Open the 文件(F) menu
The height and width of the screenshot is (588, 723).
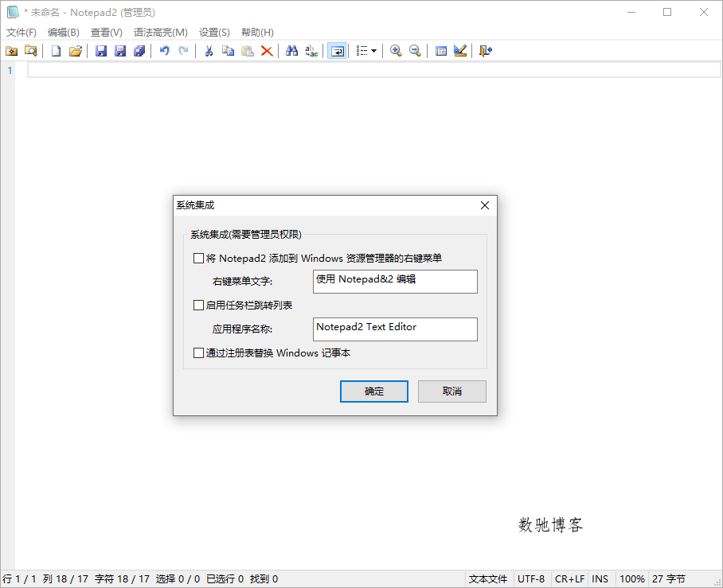tap(21, 33)
